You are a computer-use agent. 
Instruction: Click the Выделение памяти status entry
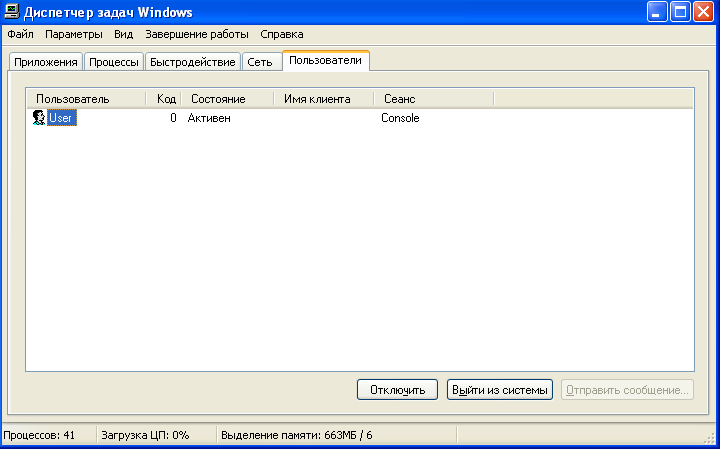[x=337, y=435]
